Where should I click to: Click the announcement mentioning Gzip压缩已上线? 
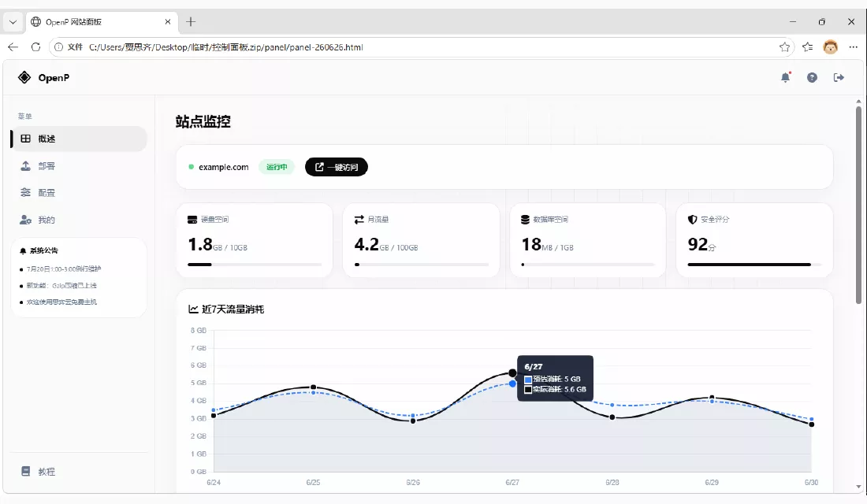61,286
